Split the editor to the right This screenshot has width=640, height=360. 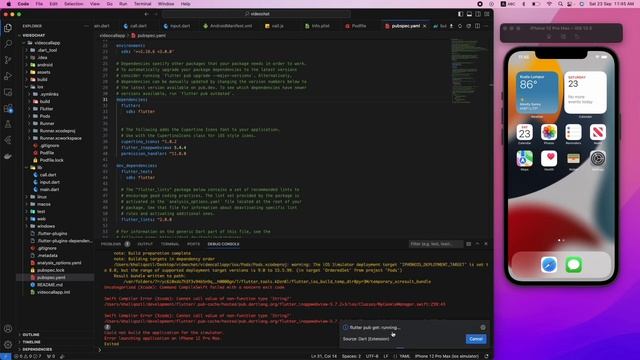point(477,26)
